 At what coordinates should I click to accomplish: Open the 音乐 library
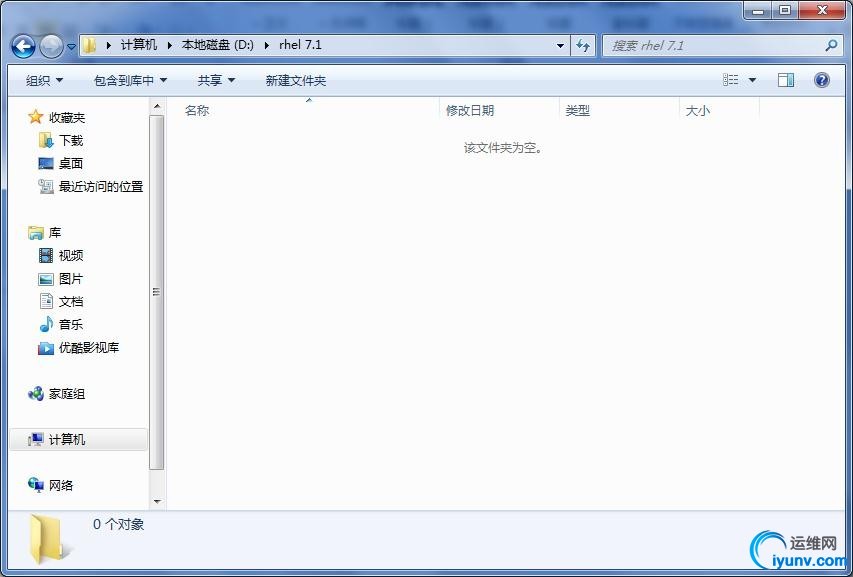pyautogui.click(x=71, y=325)
